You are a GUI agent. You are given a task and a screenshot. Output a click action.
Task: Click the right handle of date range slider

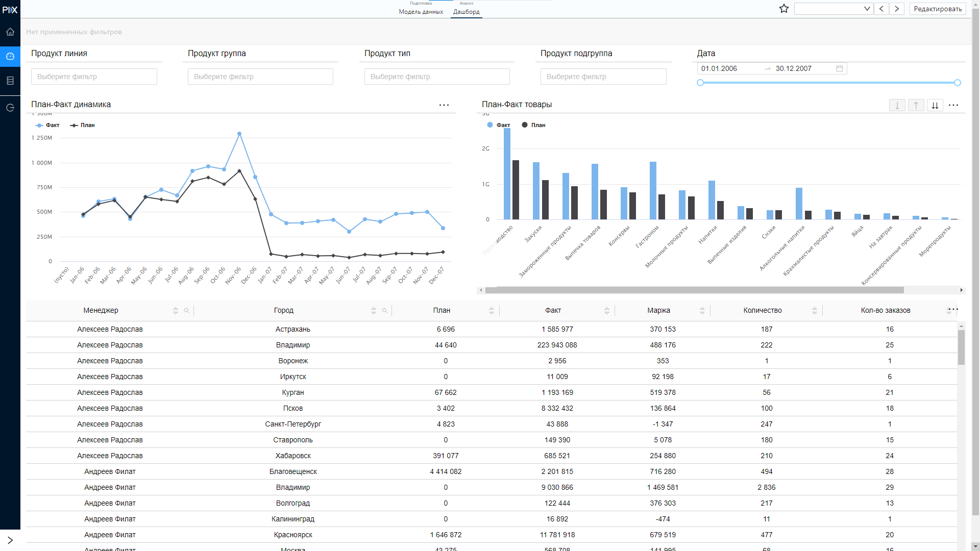(x=958, y=83)
